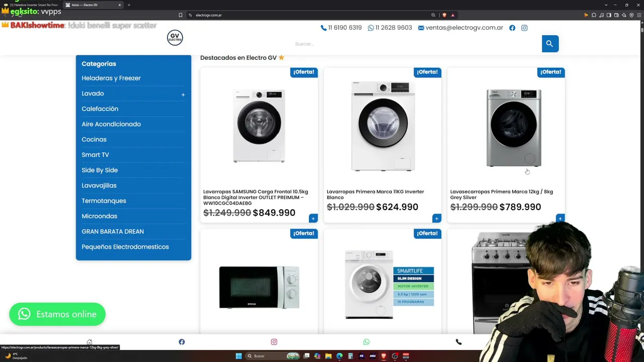Launch File Explorer from the taskbar
The image size is (644, 362).
(x=328, y=356)
